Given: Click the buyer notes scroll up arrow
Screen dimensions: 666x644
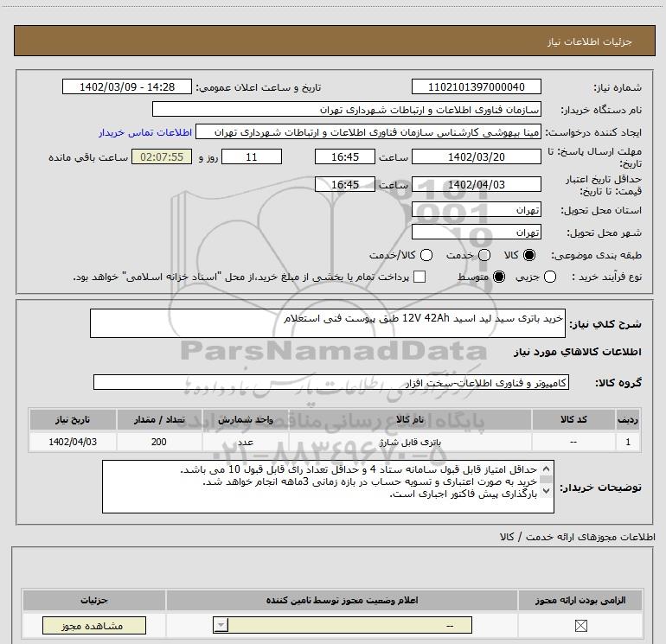Looking at the screenshot, I should 547,469.
